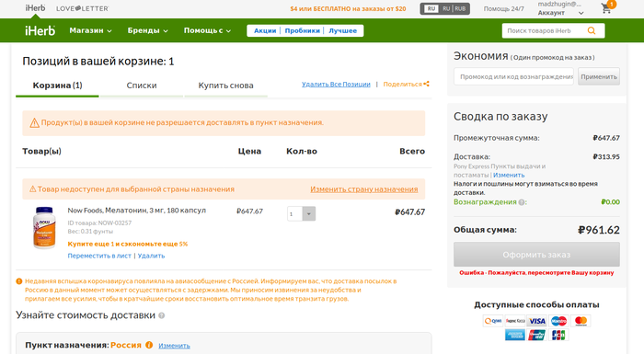
Task: Click the help icon next to Узнайте стоимость доставки
Action: pyautogui.click(x=162, y=315)
